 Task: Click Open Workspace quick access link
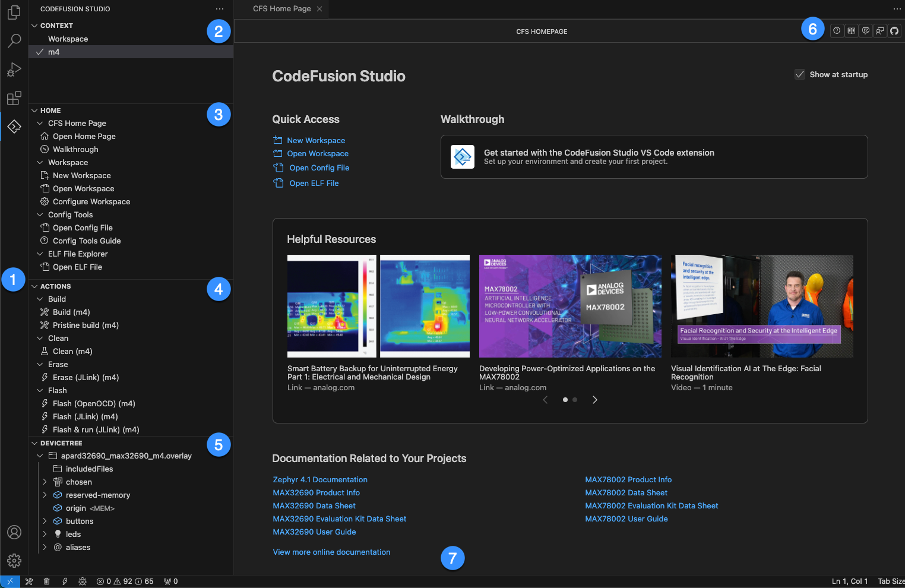point(318,153)
